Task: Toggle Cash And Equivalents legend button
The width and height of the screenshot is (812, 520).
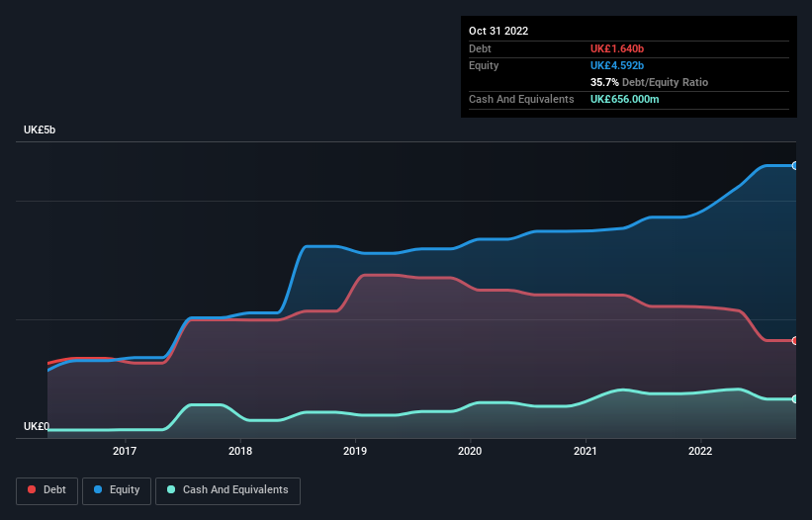Action: click(x=227, y=490)
